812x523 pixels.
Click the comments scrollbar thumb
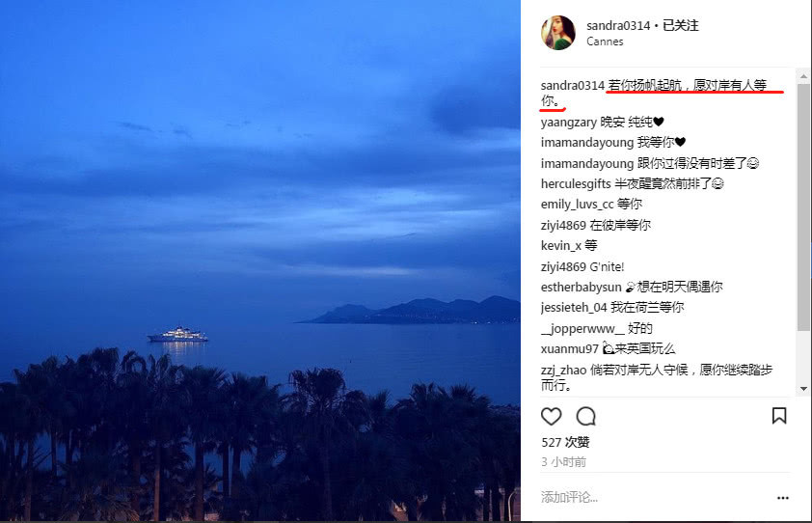tap(803, 206)
